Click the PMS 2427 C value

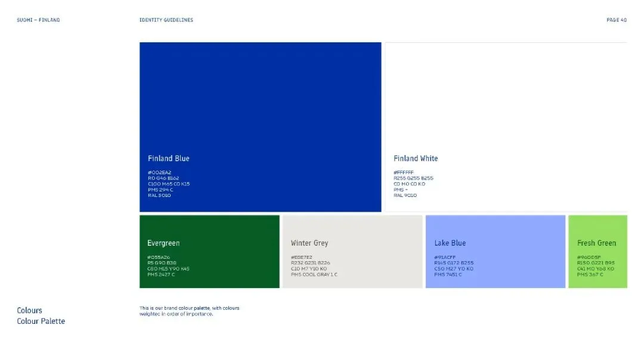pos(161,274)
